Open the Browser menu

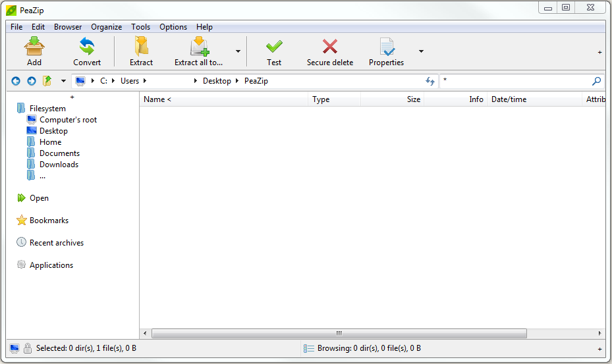click(68, 27)
